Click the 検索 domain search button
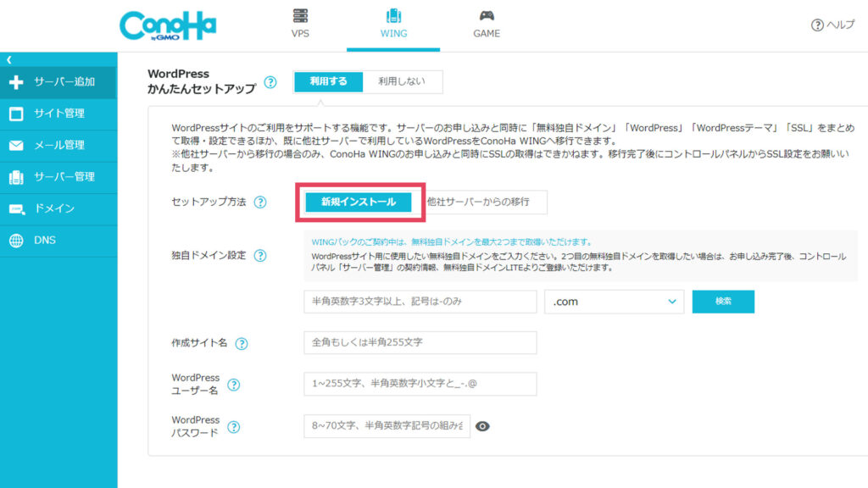The height and width of the screenshot is (488, 868). tap(723, 302)
